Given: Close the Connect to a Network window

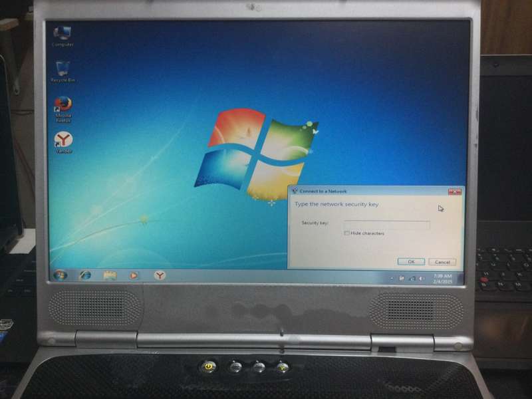Looking at the screenshot, I should coord(455,192).
